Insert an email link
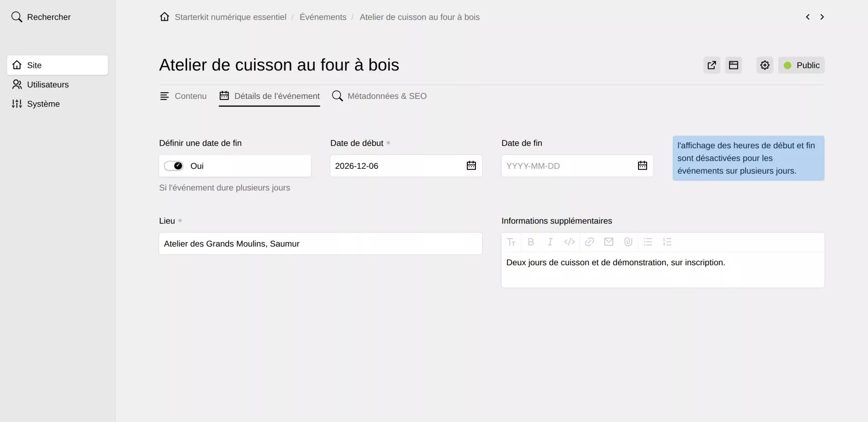Image resolution: width=868 pixels, height=422 pixels. [609, 242]
